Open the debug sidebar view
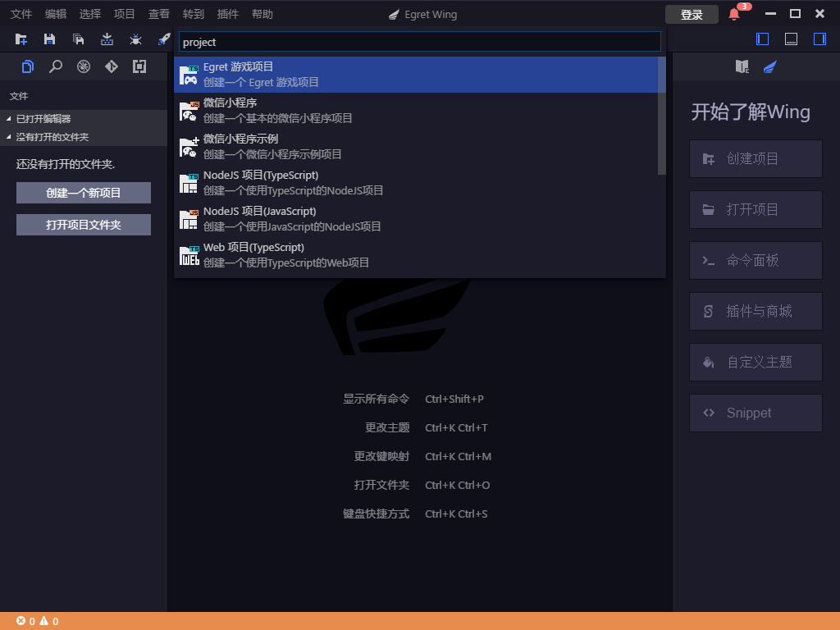This screenshot has width=840, height=630. pyautogui.click(x=84, y=66)
